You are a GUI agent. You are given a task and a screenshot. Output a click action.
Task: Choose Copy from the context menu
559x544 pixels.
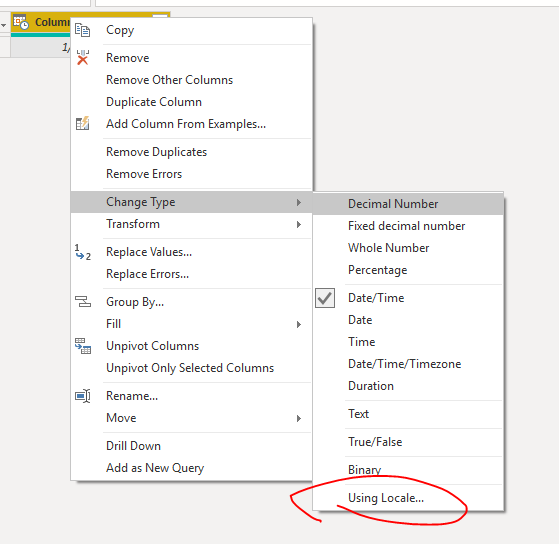point(191,30)
